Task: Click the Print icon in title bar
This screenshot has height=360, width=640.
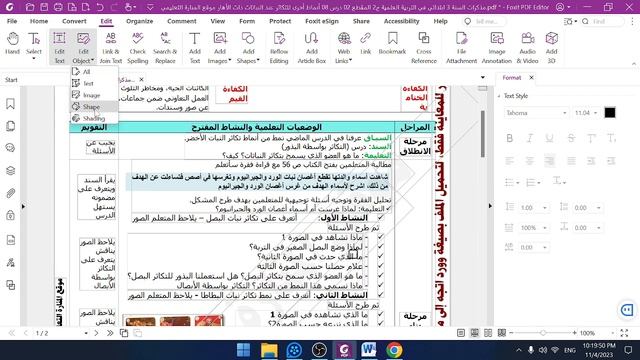Action: (58, 7)
